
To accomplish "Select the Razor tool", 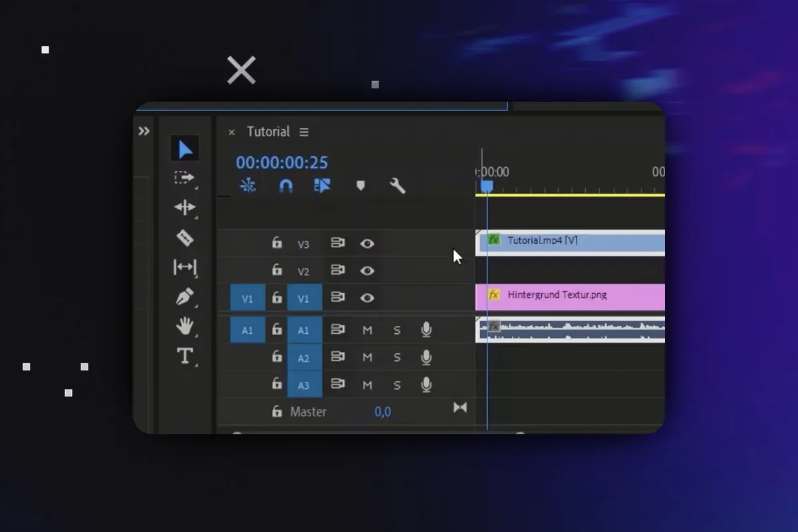I will (185, 237).
